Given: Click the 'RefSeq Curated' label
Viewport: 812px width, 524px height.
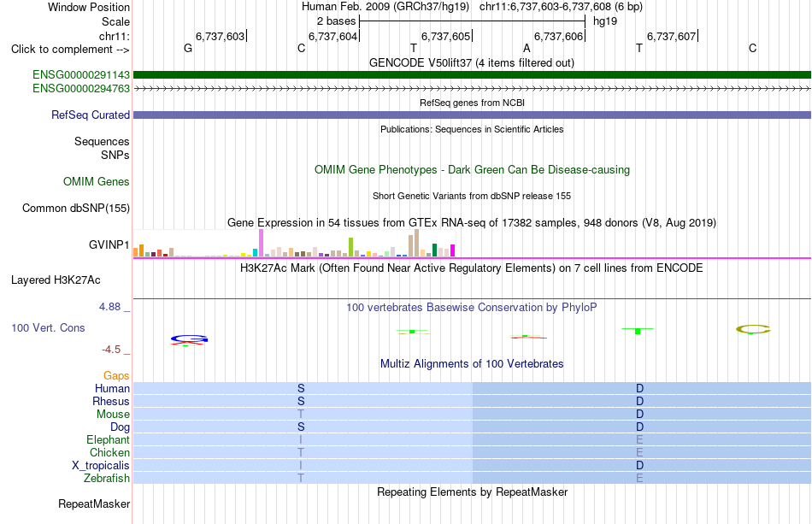Looking at the screenshot, I should click(x=91, y=115).
